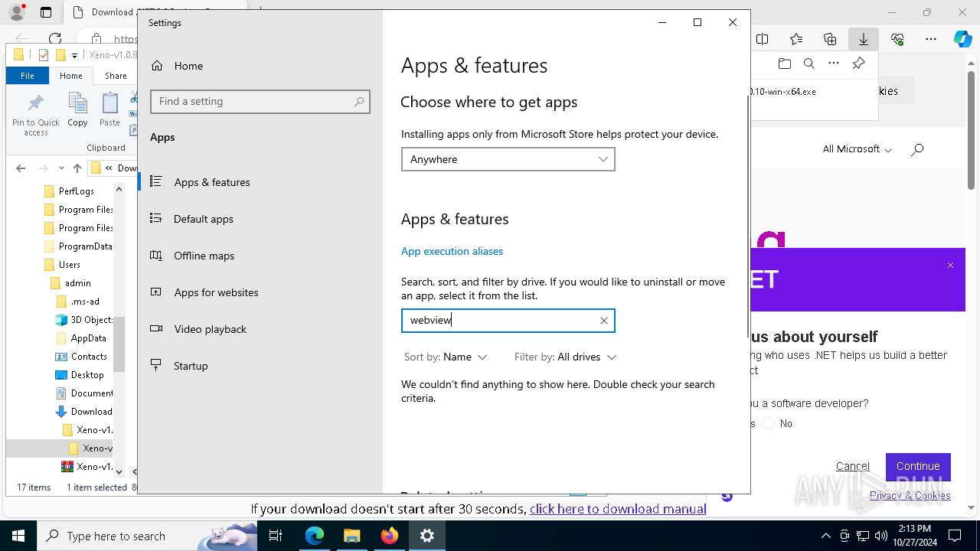
Task: Click search icon on Microsoft page
Action: (917, 149)
